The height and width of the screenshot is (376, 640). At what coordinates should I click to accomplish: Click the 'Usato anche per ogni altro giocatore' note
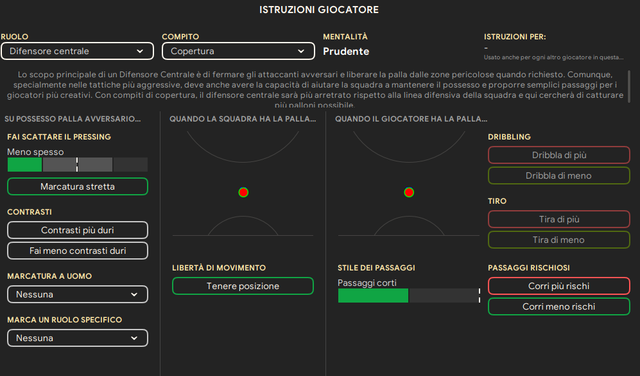tap(553, 58)
